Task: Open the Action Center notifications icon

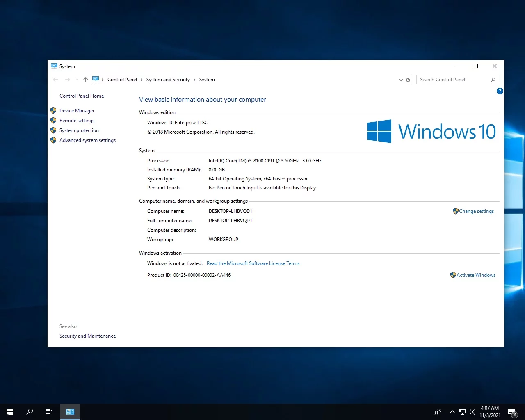Action: point(512,412)
